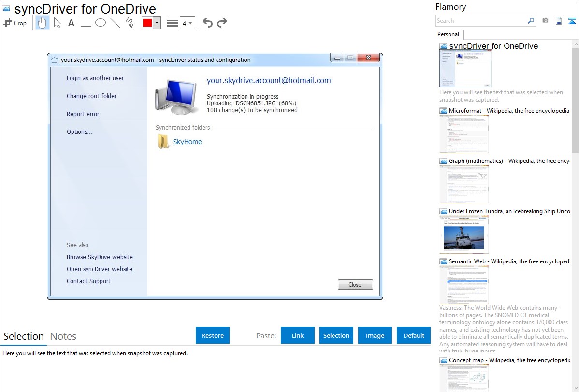
Task: Click the app icon beside the main title
Action: tap(6, 8)
